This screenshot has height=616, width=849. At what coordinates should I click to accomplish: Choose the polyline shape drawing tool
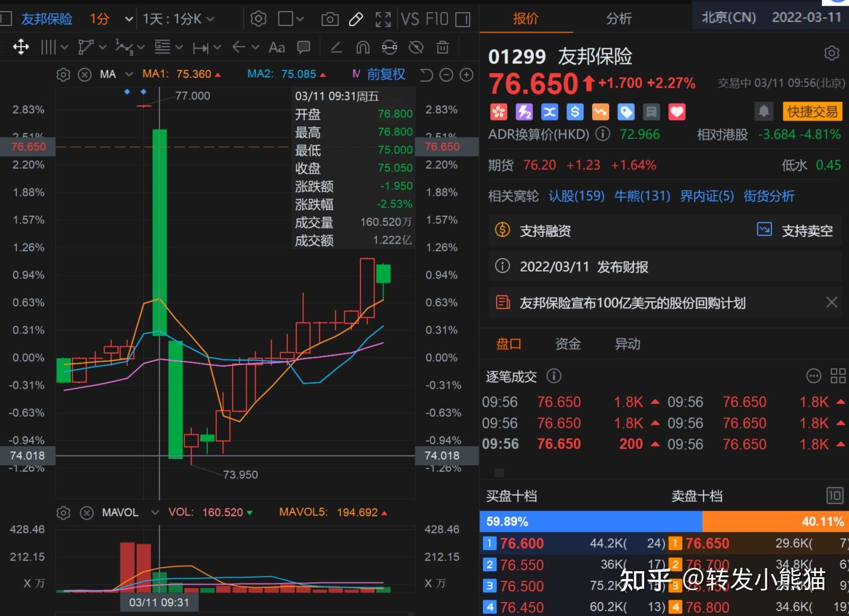click(87, 47)
